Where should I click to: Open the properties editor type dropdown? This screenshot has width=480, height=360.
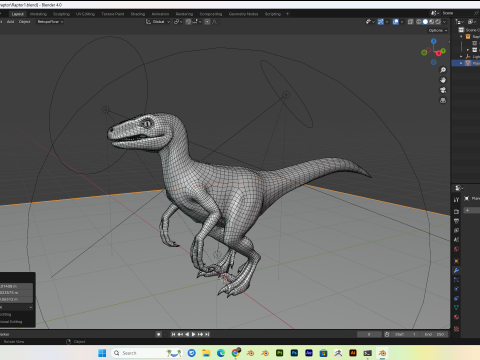(x=459, y=188)
